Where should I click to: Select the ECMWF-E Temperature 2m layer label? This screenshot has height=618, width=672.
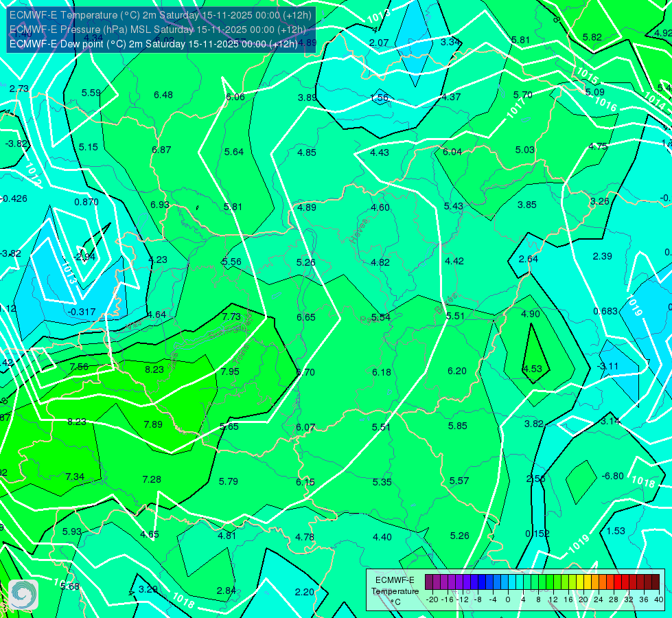[161, 15]
